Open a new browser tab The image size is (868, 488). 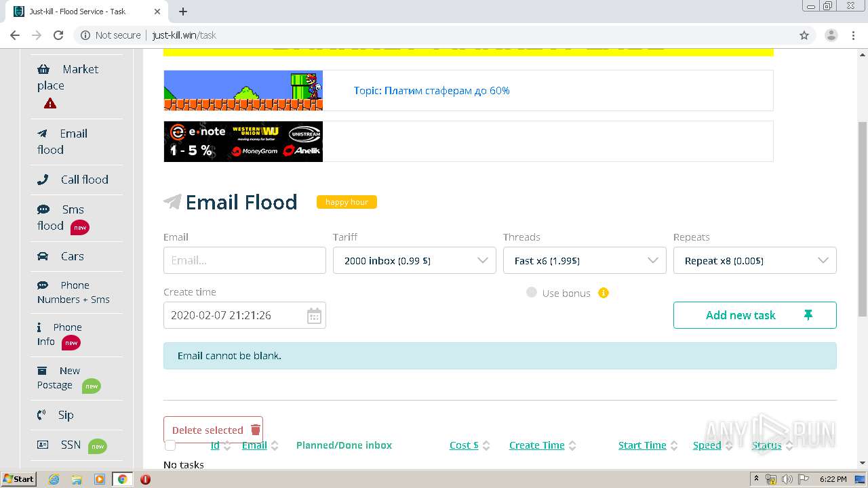183,12
